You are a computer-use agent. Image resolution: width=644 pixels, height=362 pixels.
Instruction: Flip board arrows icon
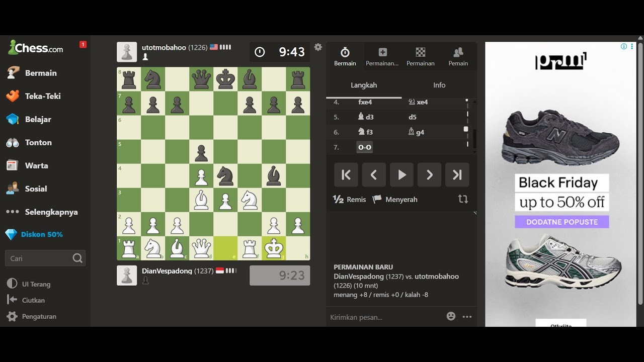(463, 199)
